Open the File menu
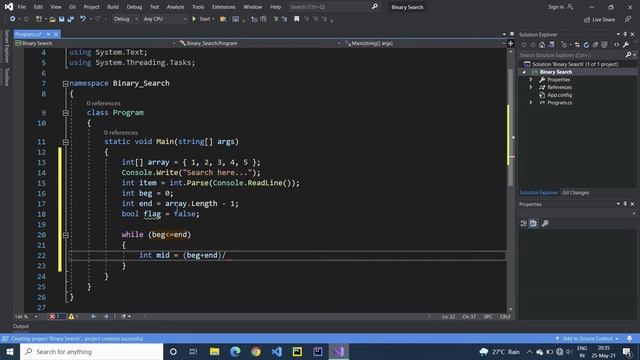 22,7
